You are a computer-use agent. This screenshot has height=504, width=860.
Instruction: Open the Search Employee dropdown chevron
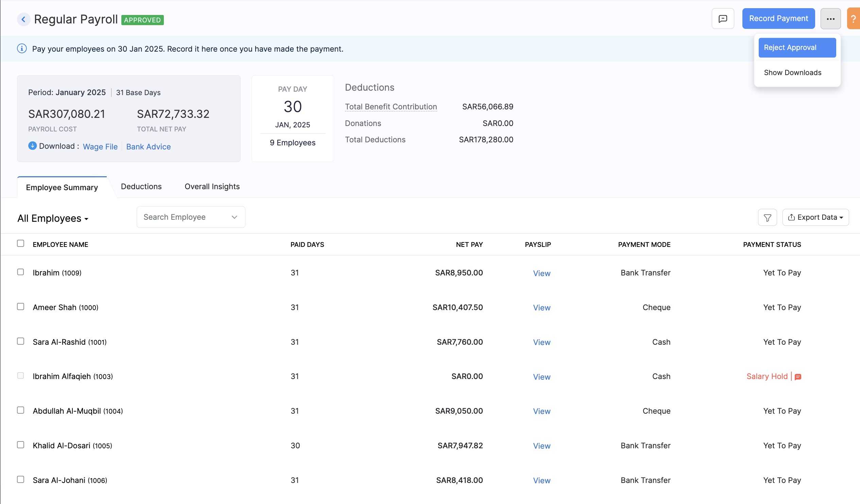click(234, 217)
